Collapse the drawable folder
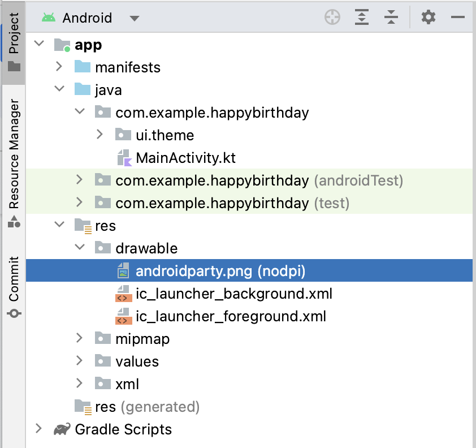Viewport: 476px width, 448px height. (79, 248)
